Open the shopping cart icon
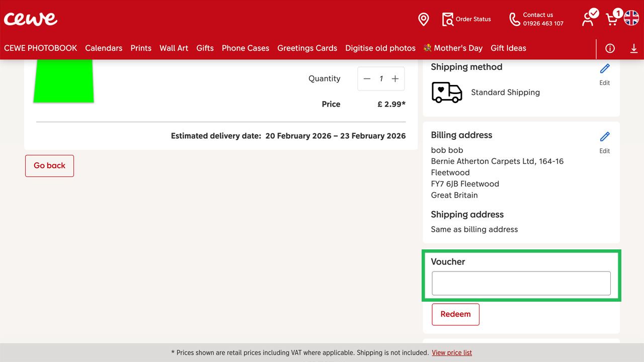The width and height of the screenshot is (644, 362). tap(611, 19)
